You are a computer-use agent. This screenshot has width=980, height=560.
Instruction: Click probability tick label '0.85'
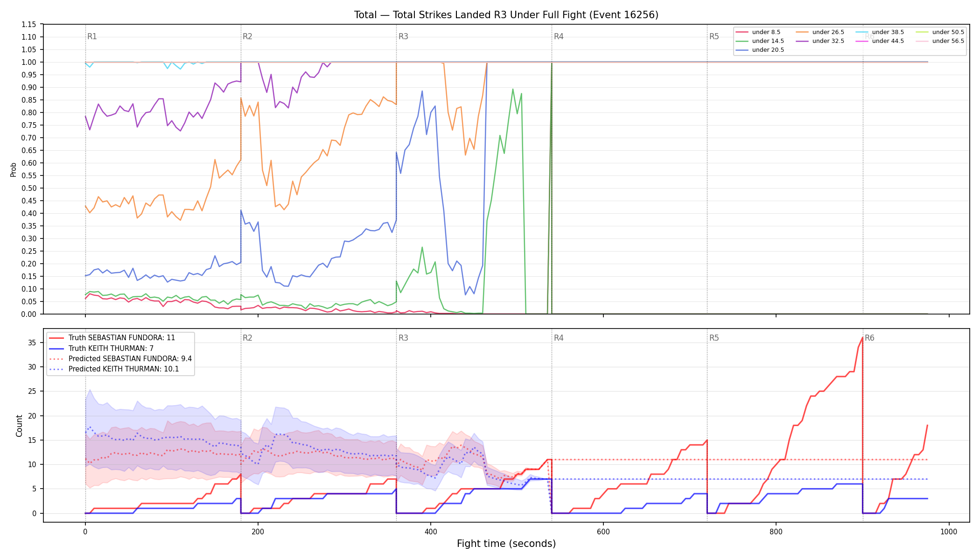29,100
